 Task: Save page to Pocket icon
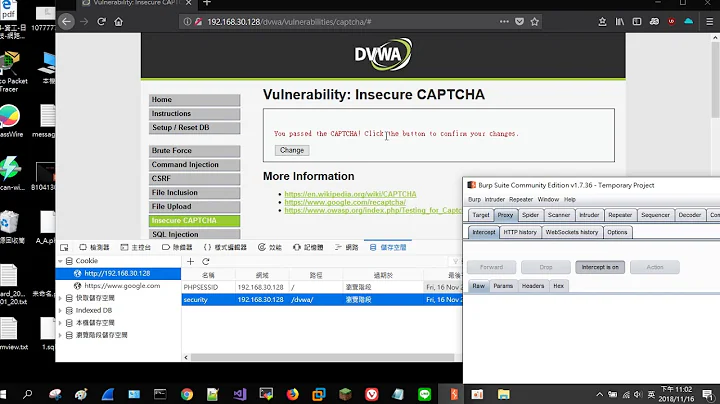pos(519,22)
